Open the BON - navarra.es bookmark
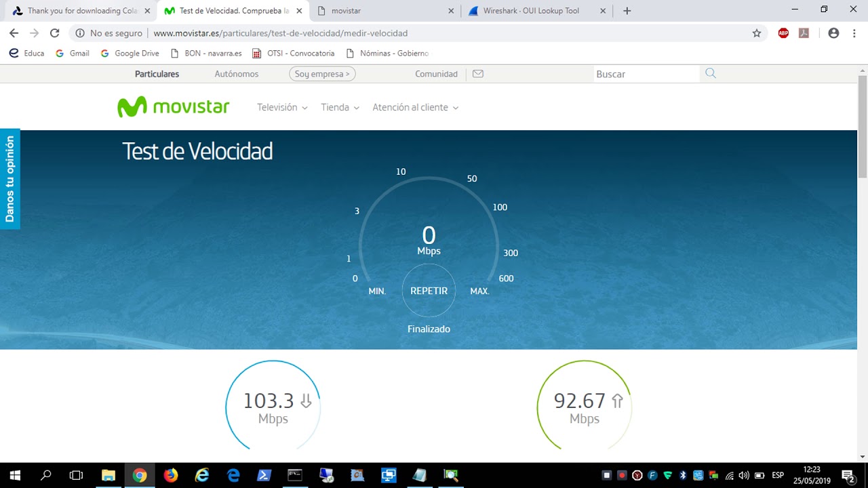868x488 pixels. click(x=206, y=53)
